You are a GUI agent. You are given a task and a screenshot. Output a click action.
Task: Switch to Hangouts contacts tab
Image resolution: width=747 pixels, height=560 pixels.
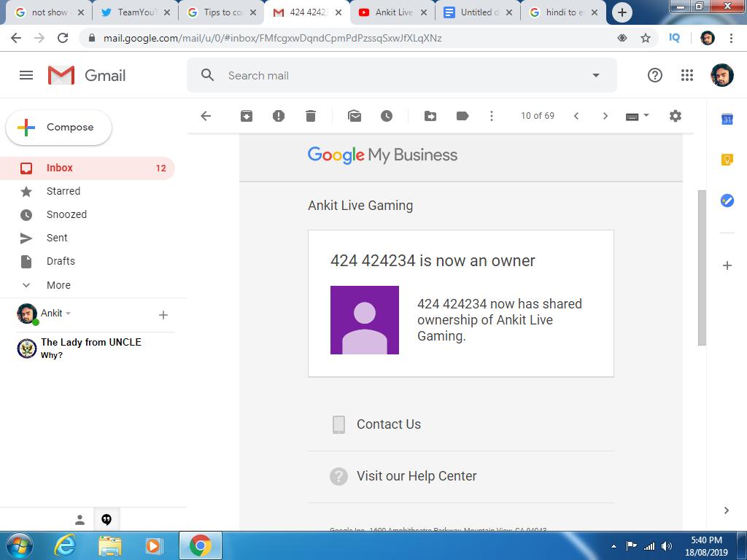(x=80, y=520)
